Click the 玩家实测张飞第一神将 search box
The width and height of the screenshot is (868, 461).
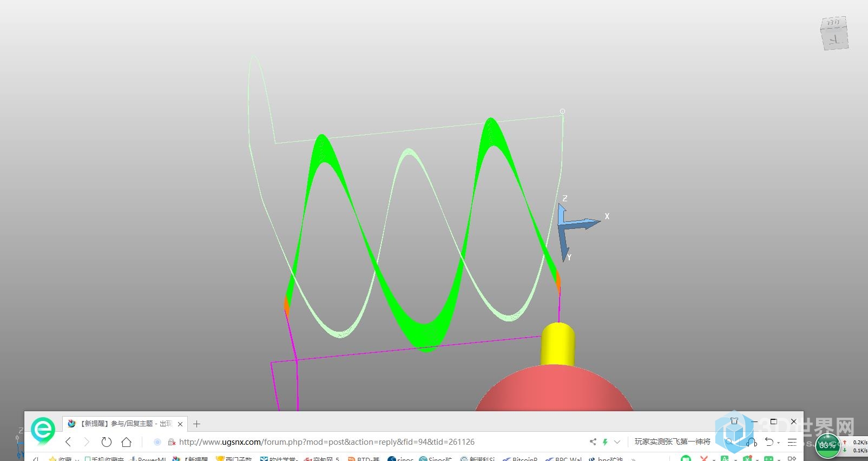(672, 442)
